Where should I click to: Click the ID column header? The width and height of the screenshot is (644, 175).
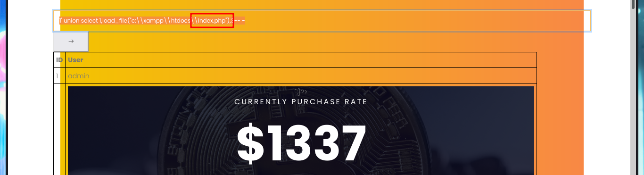tap(59, 60)
